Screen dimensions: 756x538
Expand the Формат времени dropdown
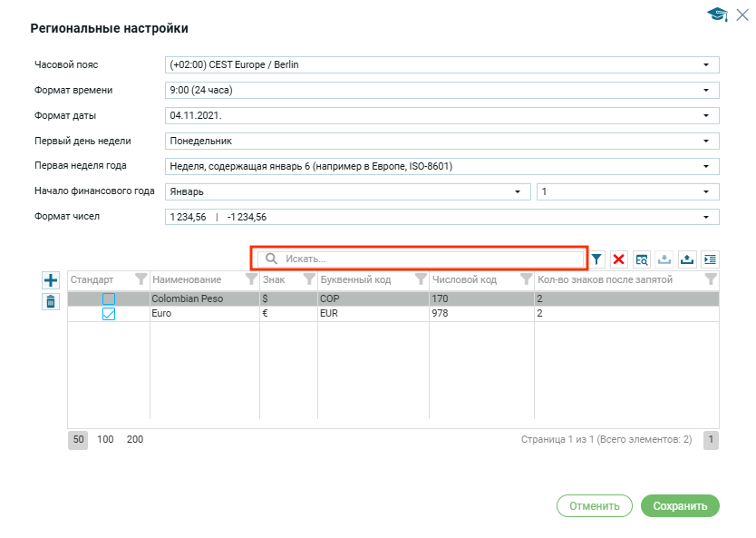[705, 91]
